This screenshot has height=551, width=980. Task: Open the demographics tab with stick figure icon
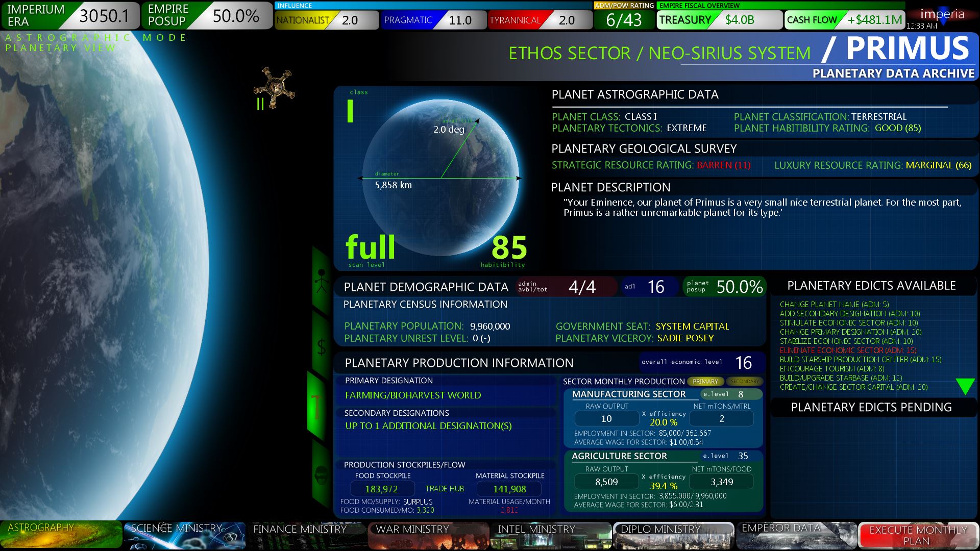coord(321,281)
